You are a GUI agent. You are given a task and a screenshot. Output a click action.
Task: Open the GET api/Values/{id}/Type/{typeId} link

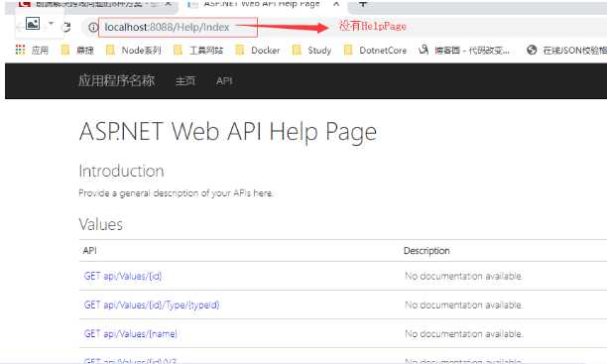pos(152,305)
